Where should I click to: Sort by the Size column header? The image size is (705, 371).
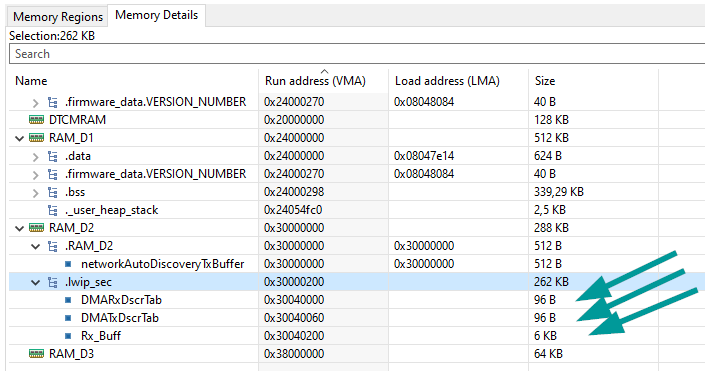tap(544, 81)
